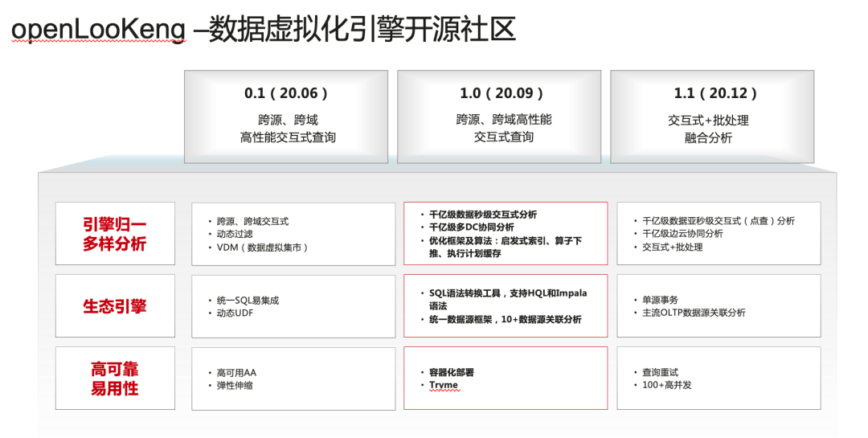Select the 1.0 (20.09) version heading
Screen dimensions: 868x438
tap(501, 93)
